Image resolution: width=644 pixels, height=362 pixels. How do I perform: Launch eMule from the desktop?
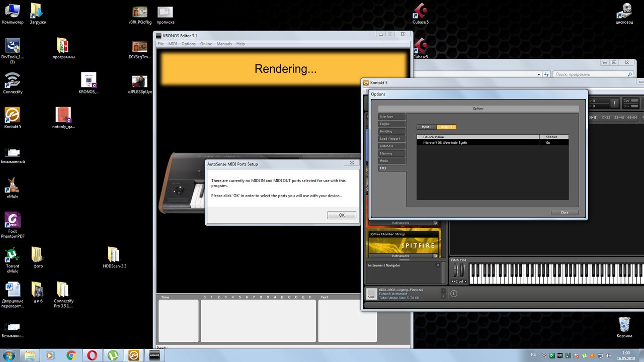click(13, 188)
